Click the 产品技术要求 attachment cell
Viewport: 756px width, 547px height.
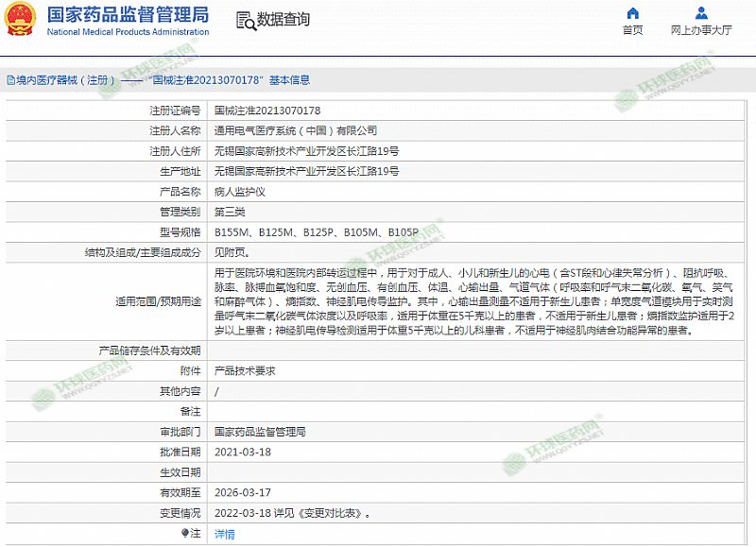[245, 370]
